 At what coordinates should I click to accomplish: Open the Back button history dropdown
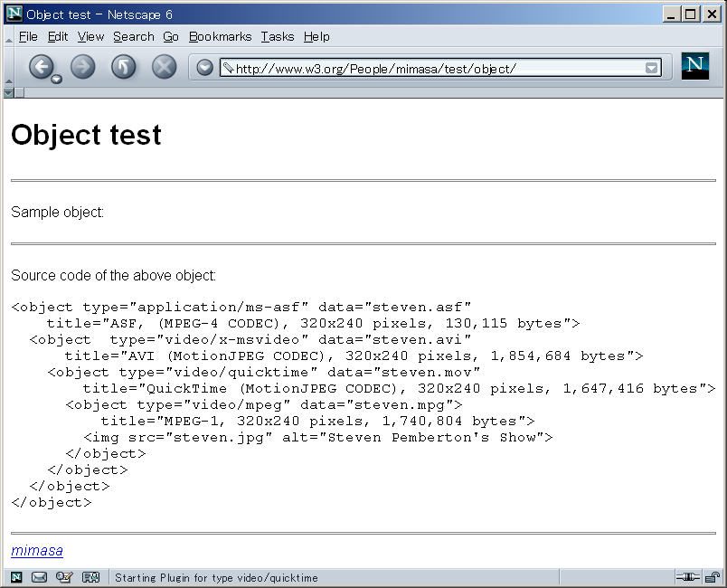pyautogui.click(x=56, y=79)
